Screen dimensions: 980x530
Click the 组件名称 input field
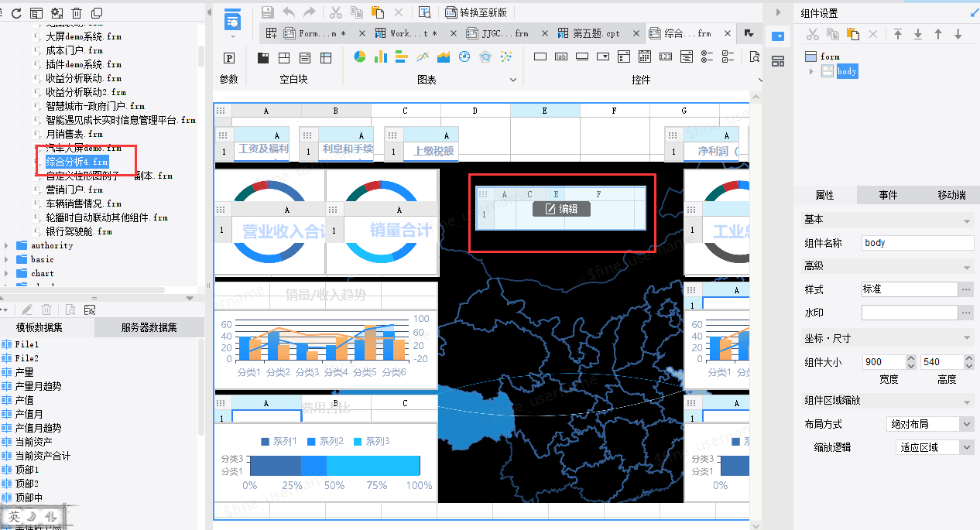(x=917, y=243)
